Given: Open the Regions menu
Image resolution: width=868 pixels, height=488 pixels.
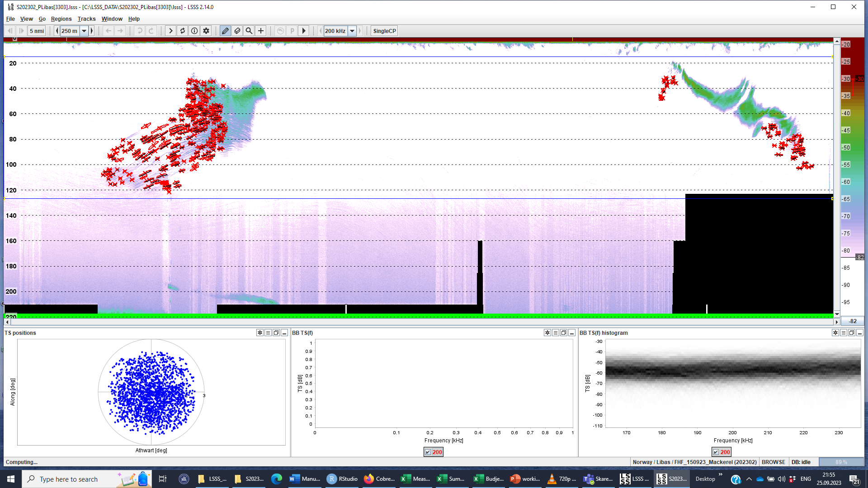Looking at the screenshot, I should click(x=61, y=19).
